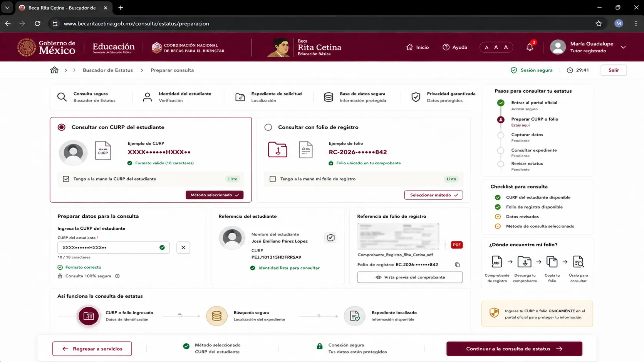
Task: Open the Chrome tab search dropdown
Action: click(7, 8)
